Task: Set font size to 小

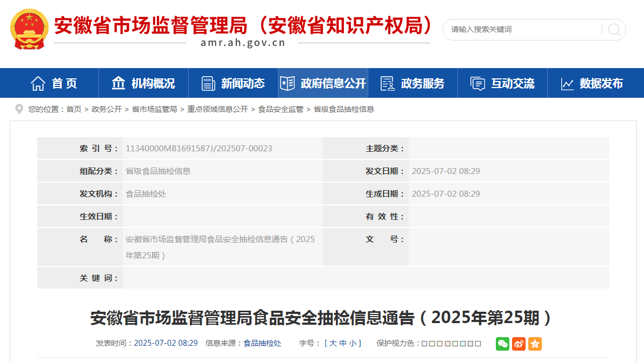Action: [x=353, y=343]
